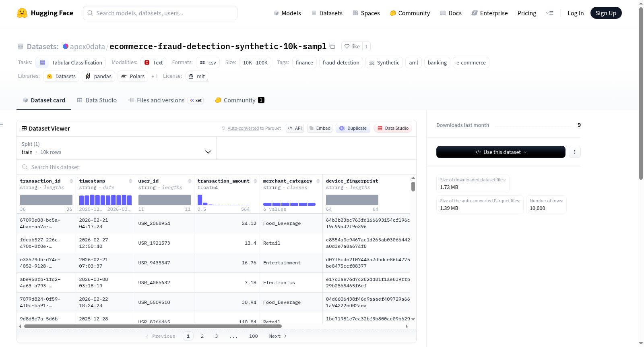Click Use this dataset
This screenshot has width=644, height=347.
pos(501,152)
